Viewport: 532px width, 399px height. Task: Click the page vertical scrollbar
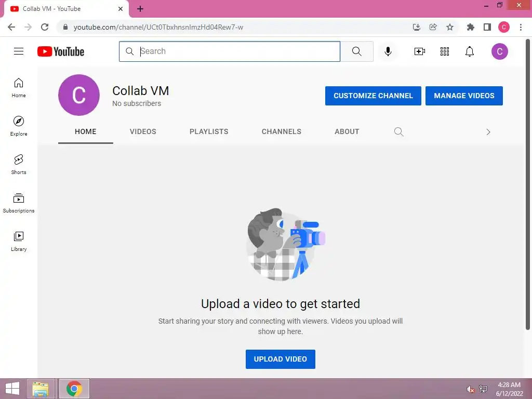[x=528, y=183]
